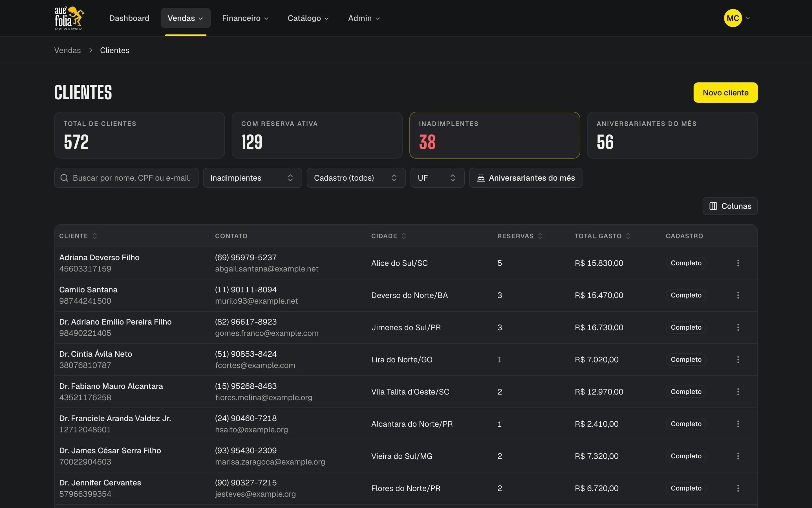Click Completo badge for Camilo Santana
The height and width of the screenshot is (508, 812).
686,295
